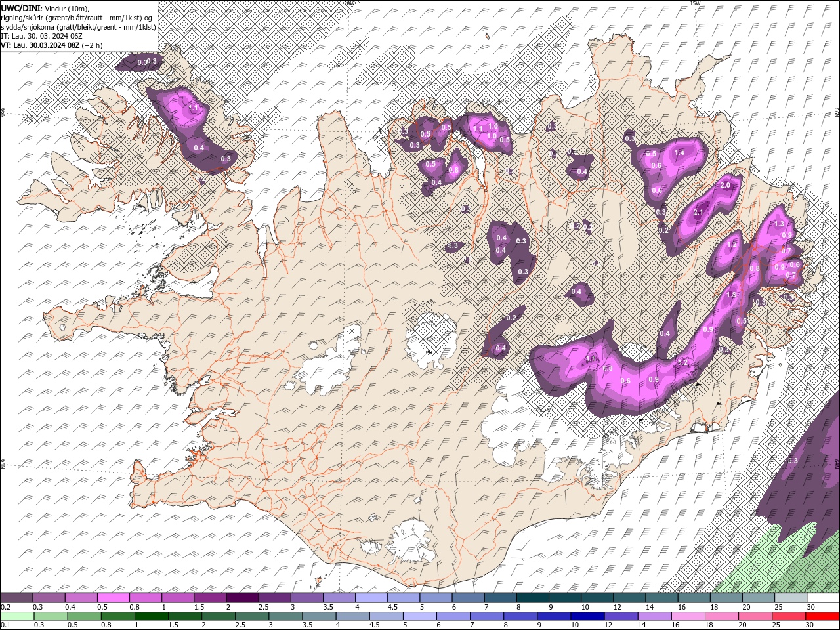
Task: Click the light pink 16 swatch on lower scale
Action: coord(689,616)
